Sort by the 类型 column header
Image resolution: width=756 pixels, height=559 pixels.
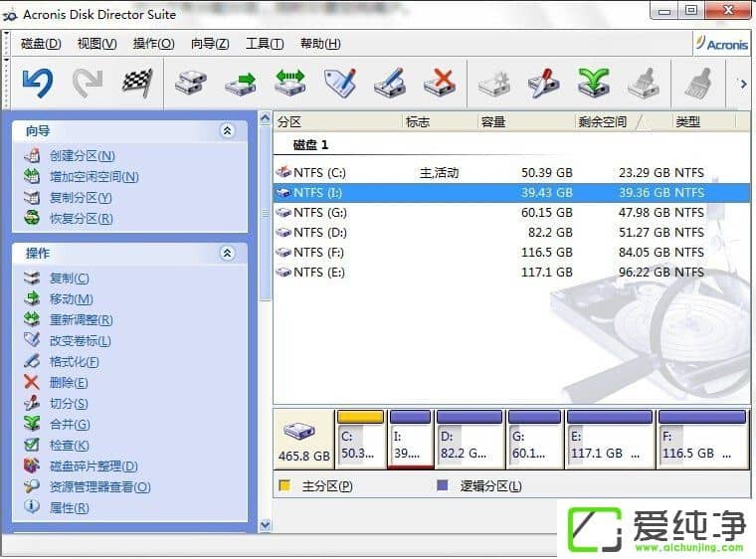coord(704,122)
